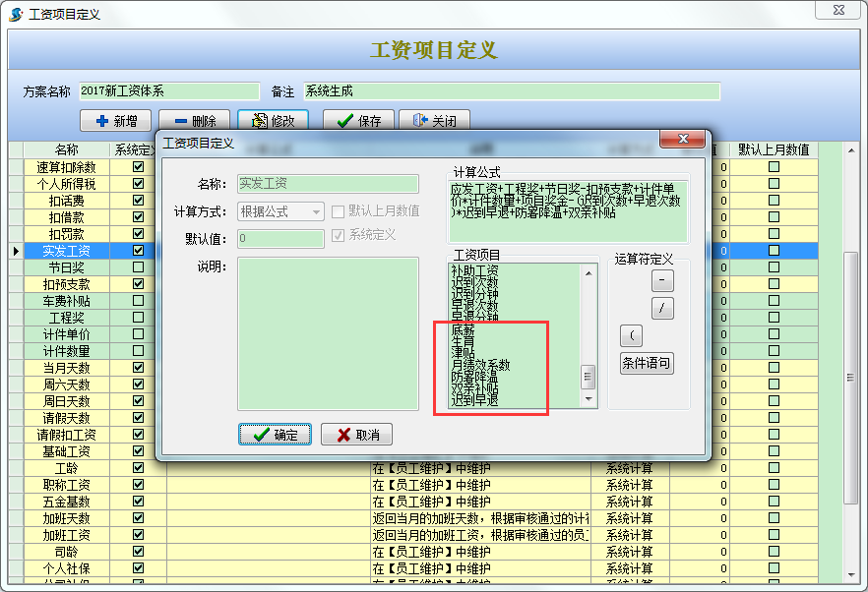Click the 默认上月数值 column header
The width and height of the screenshot is (868, 592).
pyautogui.click(x=775, y=149)
